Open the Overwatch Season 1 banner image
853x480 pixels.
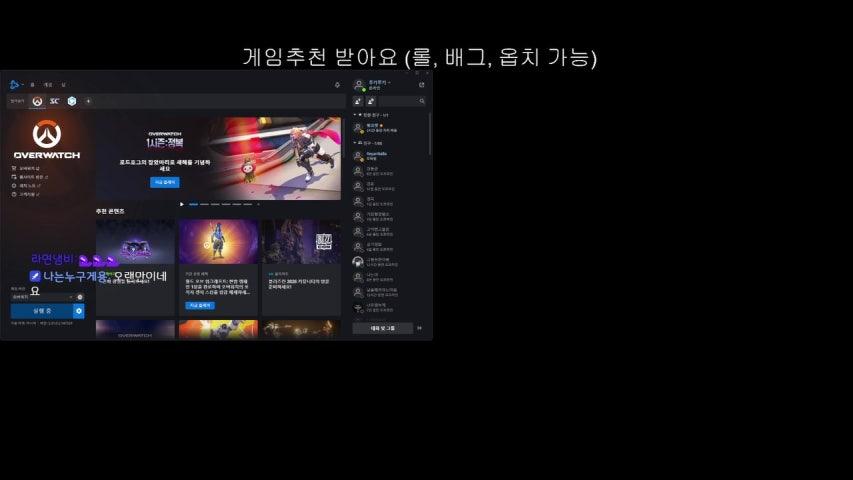click(219, 158)
